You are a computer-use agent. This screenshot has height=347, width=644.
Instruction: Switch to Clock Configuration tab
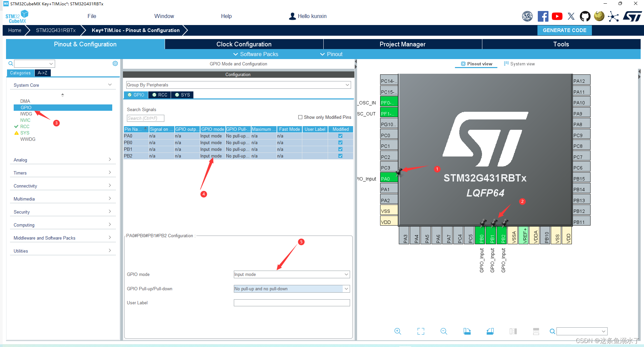[244, 44]
